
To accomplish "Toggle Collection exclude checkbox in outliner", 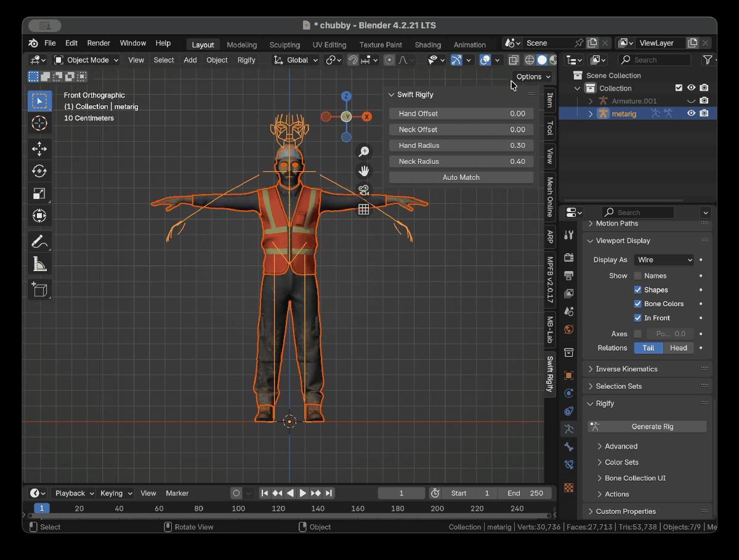I will point(679,88).
